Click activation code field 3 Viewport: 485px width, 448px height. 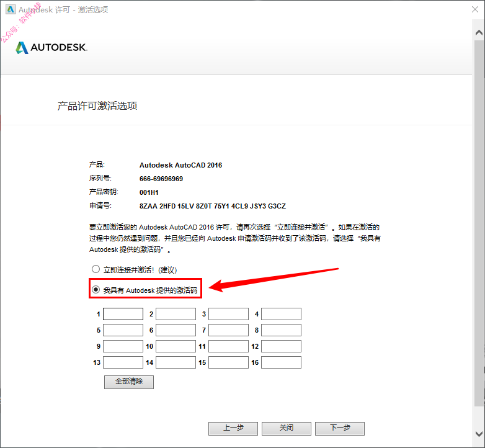coord(229,314)
